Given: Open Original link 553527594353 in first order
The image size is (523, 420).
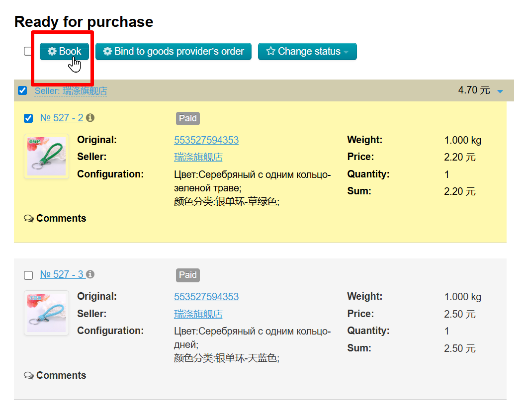Looking at the screenshot, I should click(206, 140).
